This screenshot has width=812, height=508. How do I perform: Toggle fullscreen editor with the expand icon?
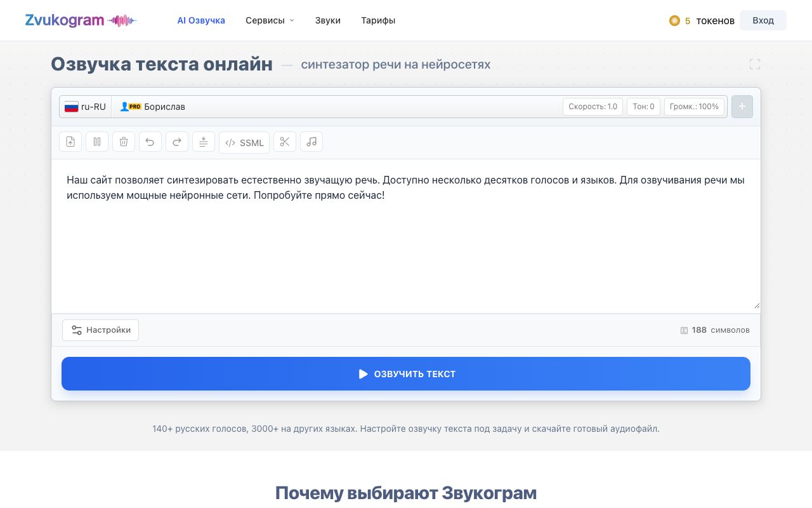pyautogui.click(x=755, y=64)
